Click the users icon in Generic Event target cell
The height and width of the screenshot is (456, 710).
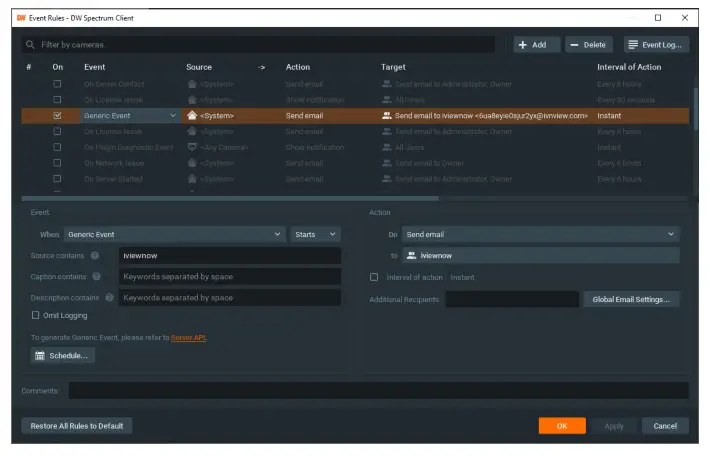tap(387, 115)
